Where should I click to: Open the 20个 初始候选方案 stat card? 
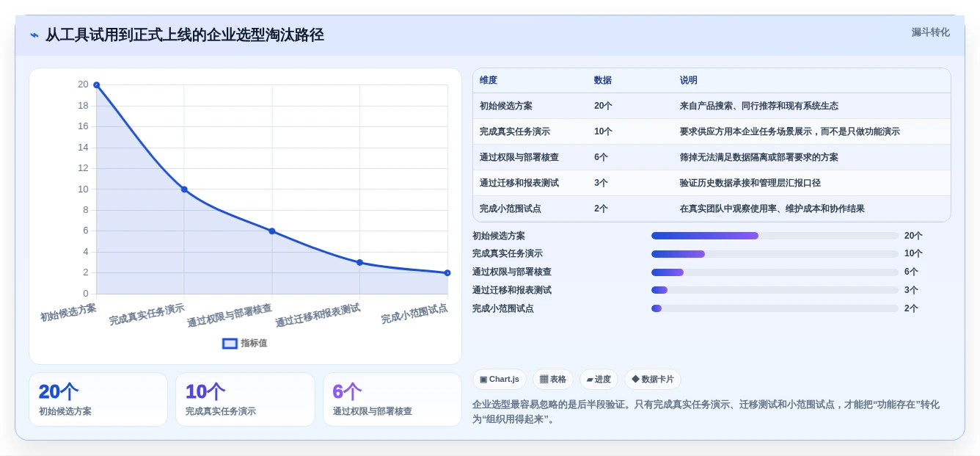[98, 399]
